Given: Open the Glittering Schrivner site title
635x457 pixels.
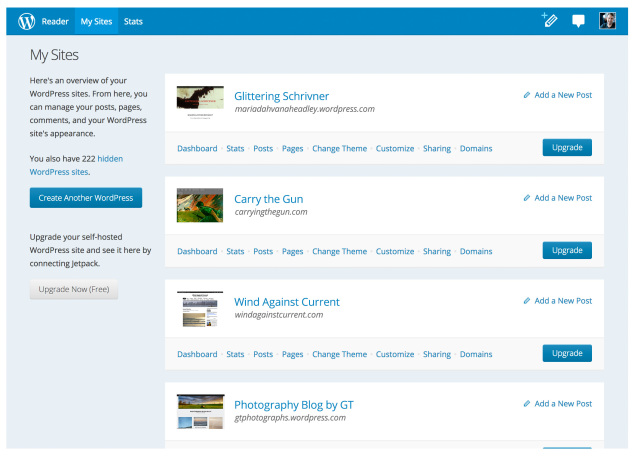Looking at the screenshot, I should tap(281, 96).
